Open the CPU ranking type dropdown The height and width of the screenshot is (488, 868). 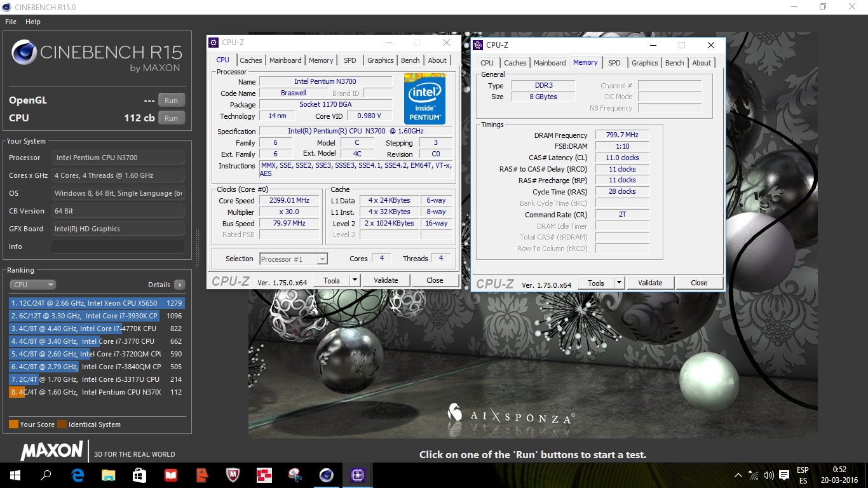click(32, 285)
